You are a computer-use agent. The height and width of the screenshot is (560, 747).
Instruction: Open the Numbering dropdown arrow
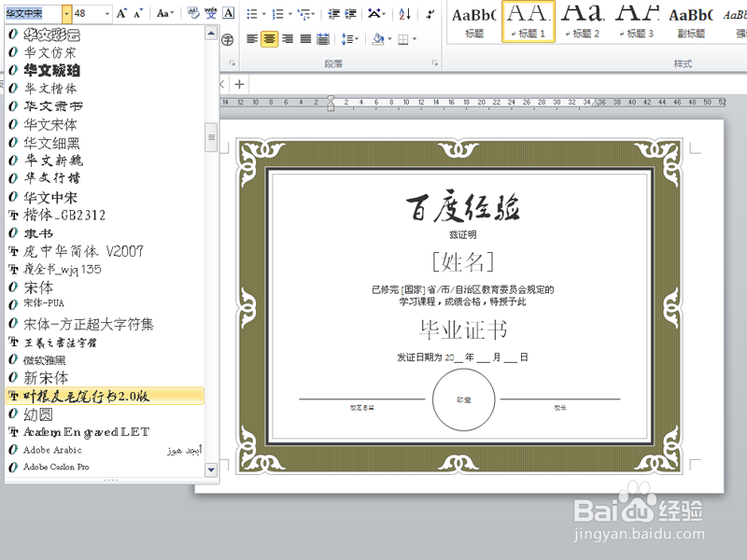point(289,14)
